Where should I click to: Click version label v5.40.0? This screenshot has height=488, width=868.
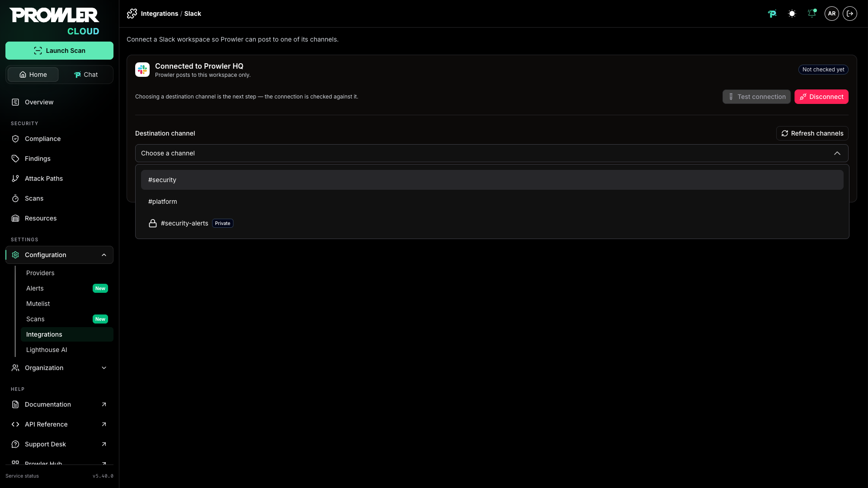[103, 476]
